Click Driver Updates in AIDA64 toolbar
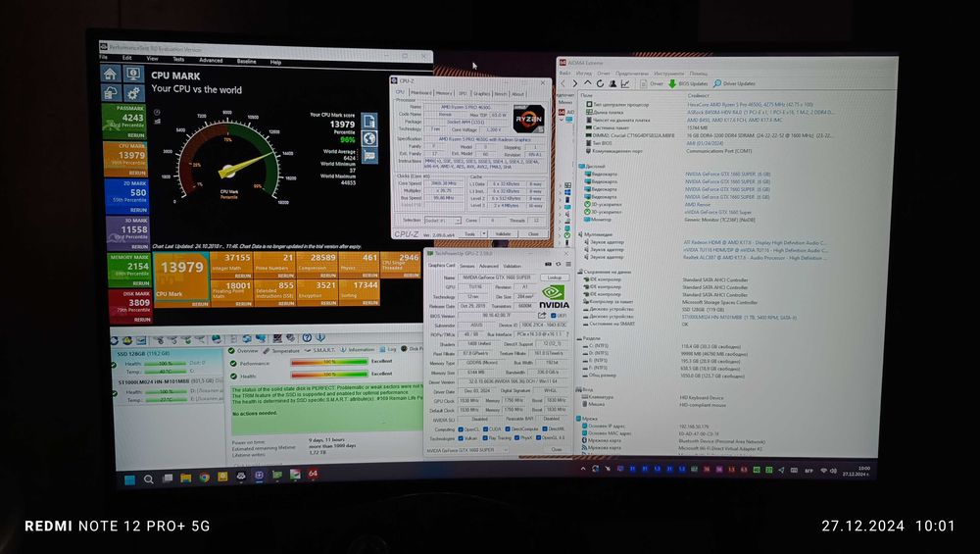 click(734, 83)
